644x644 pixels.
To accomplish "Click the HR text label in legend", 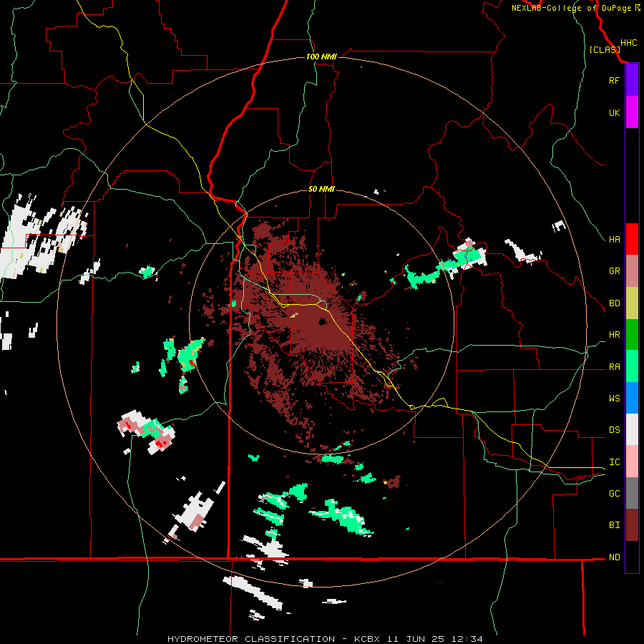I will click(x=614, y=335).
